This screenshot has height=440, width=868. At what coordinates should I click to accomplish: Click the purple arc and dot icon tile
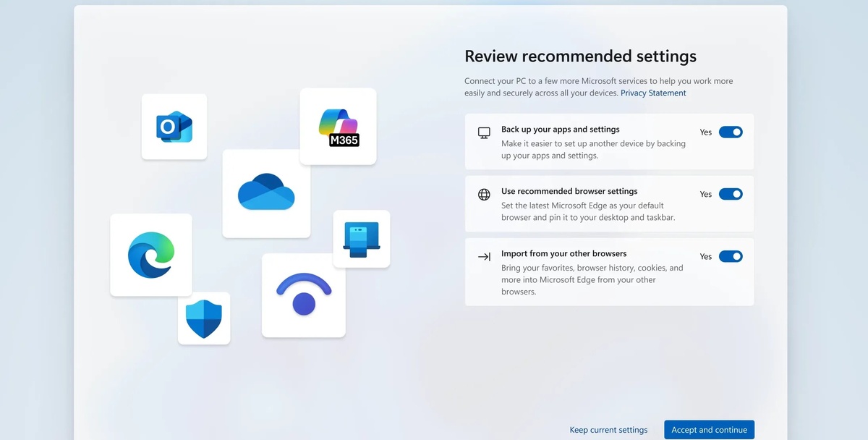coord(304,295)
